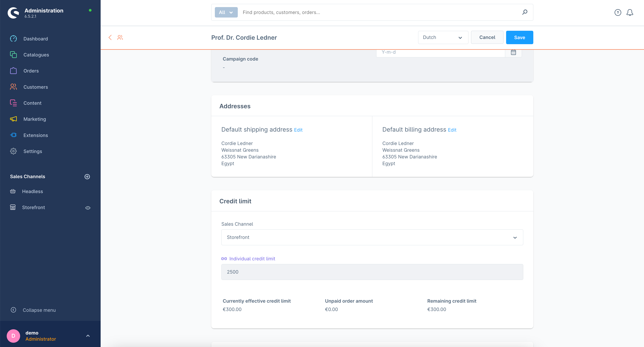
Task: Click the Add Sales Channel plus icon
Action: [88, 176]
